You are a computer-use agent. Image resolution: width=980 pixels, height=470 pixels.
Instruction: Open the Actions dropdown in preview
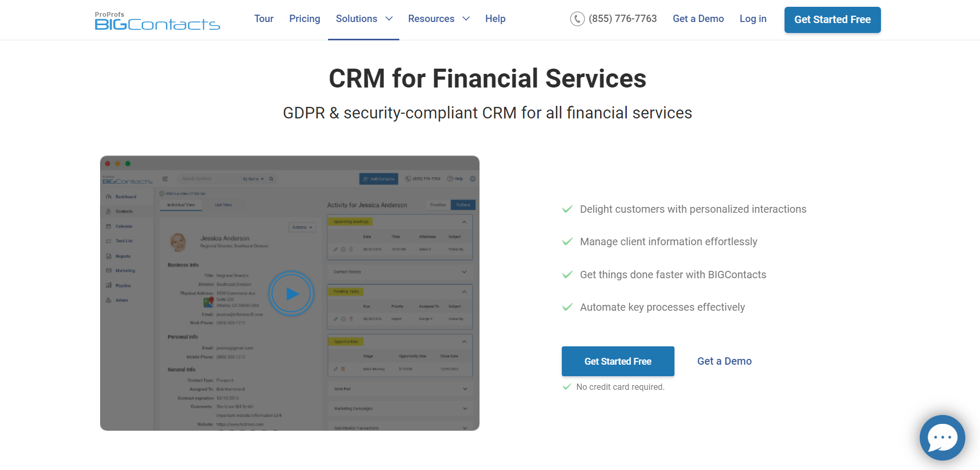[302, 227]
